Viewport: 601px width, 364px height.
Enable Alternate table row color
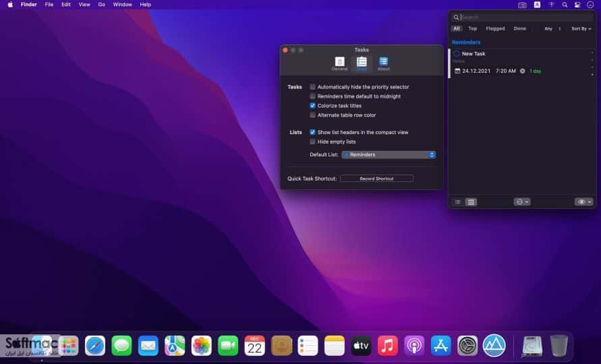(312, 115)
